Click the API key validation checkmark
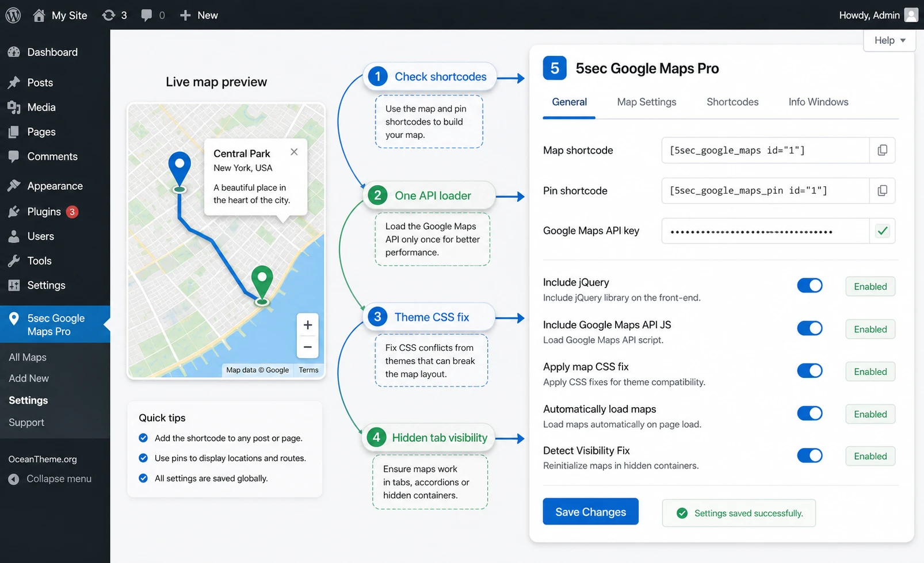 point(882,231)
